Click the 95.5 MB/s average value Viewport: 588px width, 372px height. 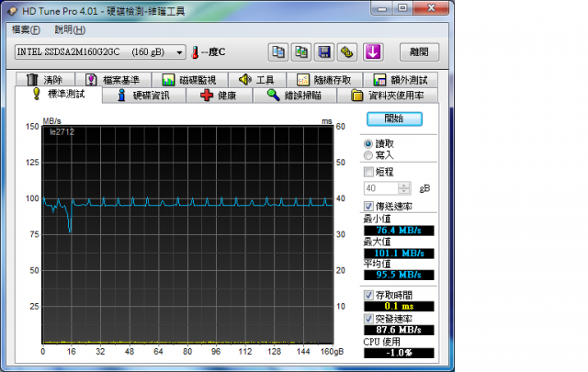(399, 275)
